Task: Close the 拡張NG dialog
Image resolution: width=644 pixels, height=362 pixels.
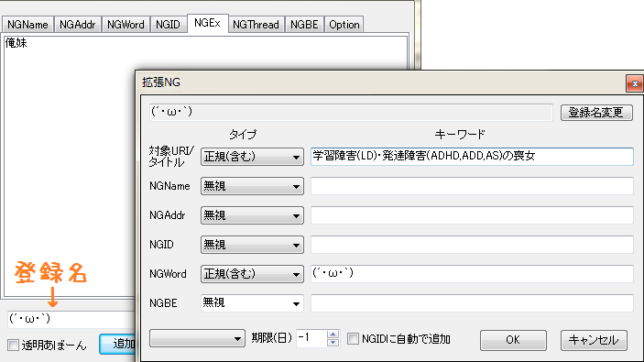Action: click(x=635, y=83)
